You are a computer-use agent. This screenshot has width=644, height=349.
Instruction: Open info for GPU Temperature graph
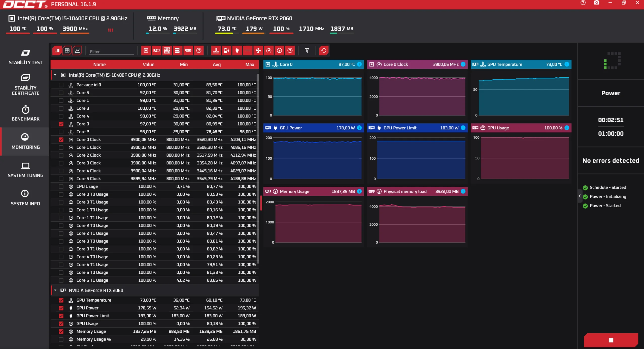(567, 64)
